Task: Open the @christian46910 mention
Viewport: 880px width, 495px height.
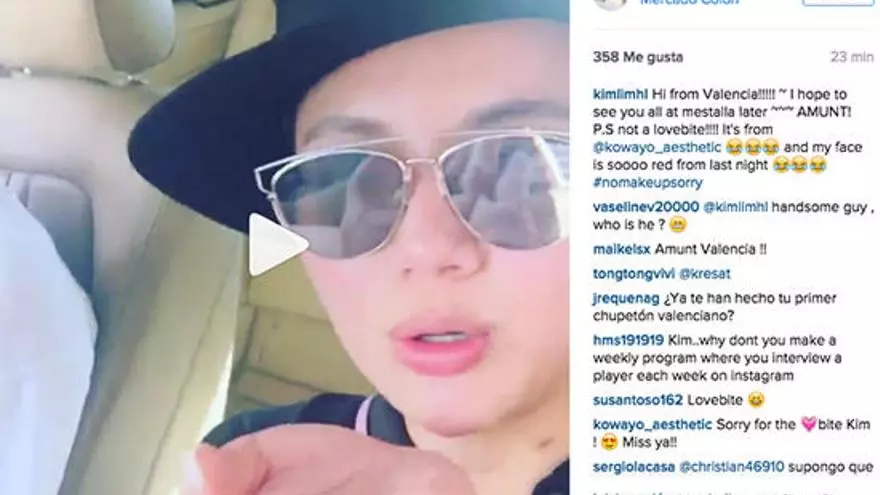Action: click(731, 468)
